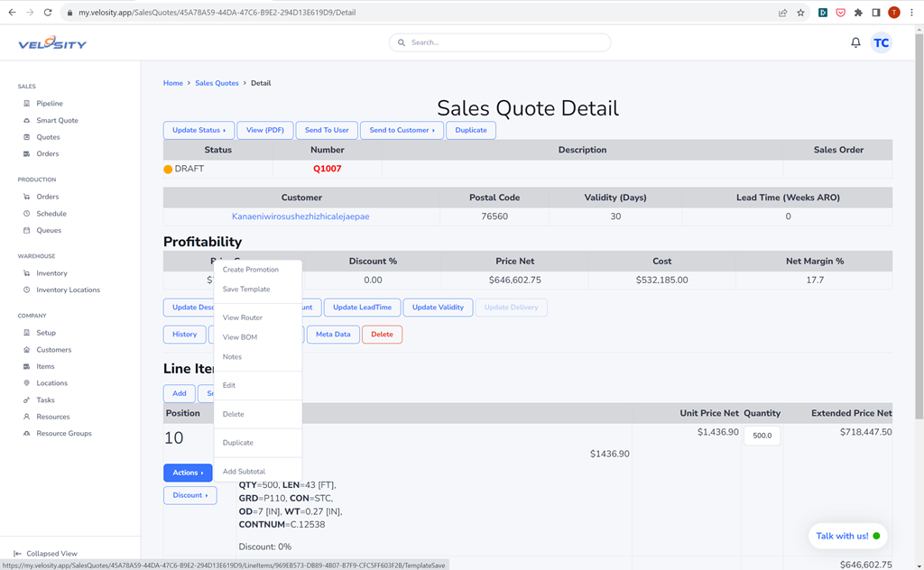Expand the line item Discount dropdown

189,495
